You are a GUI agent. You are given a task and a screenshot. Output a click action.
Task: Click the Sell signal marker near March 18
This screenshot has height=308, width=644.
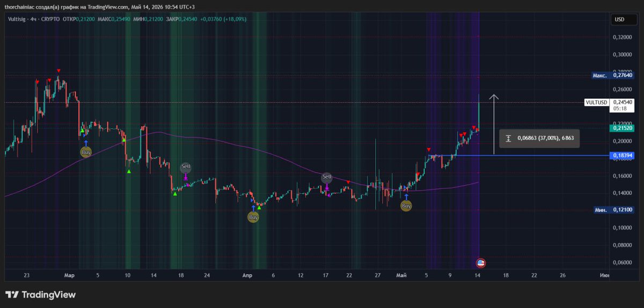[185, 167]
